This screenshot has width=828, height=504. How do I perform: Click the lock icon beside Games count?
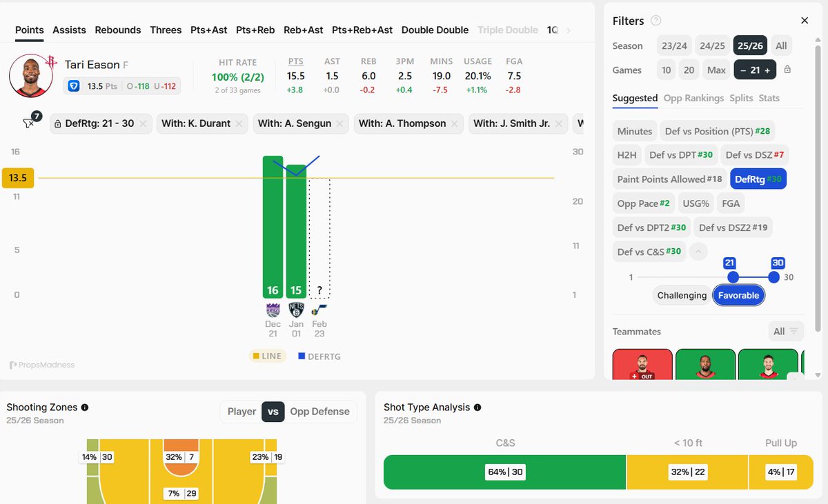(787, 70)
